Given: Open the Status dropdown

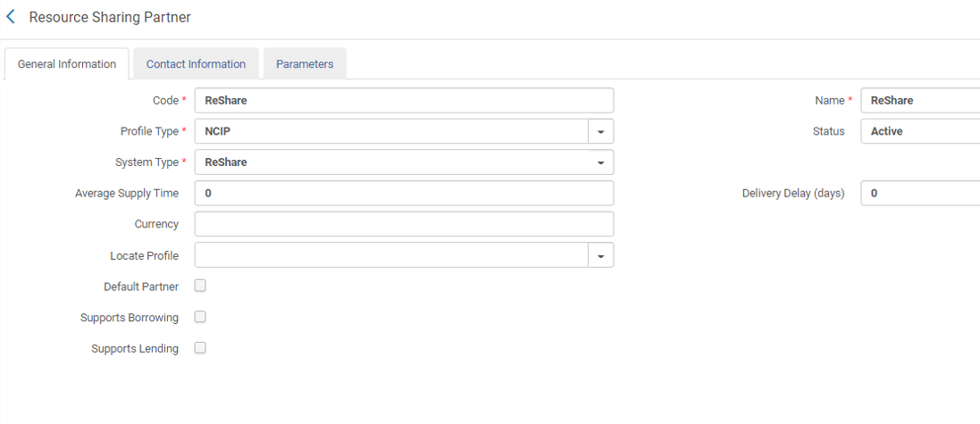Looking at the screenshot, I should (920, 132).
